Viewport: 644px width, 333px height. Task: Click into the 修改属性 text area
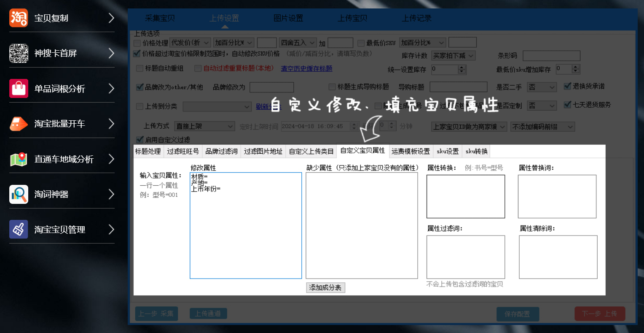click(x=246, y=225)
